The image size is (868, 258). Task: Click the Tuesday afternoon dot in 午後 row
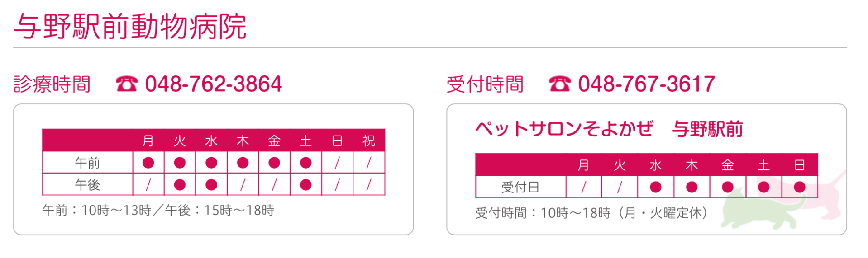tap(180, 184)
